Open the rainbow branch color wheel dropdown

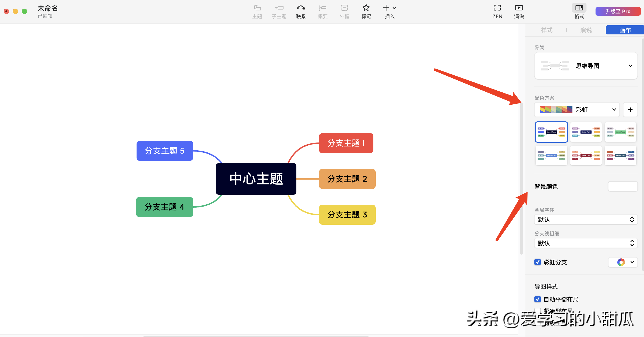(623, 262)
